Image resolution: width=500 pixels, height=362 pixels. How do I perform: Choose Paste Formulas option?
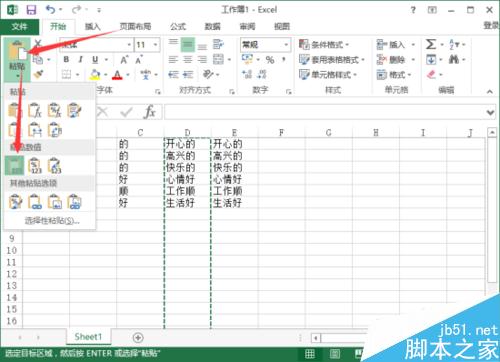coord(35,110)
